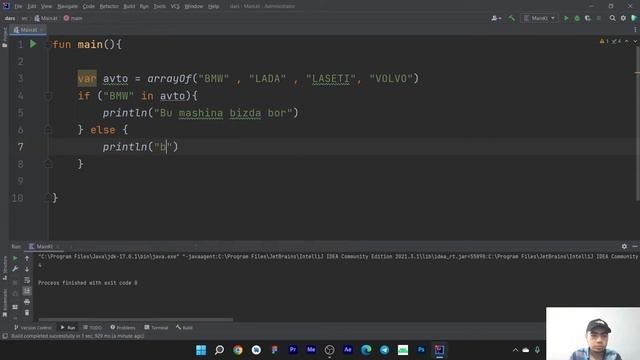Open the Refactor menu
This screenshot has width=640, height=360.
109,7
